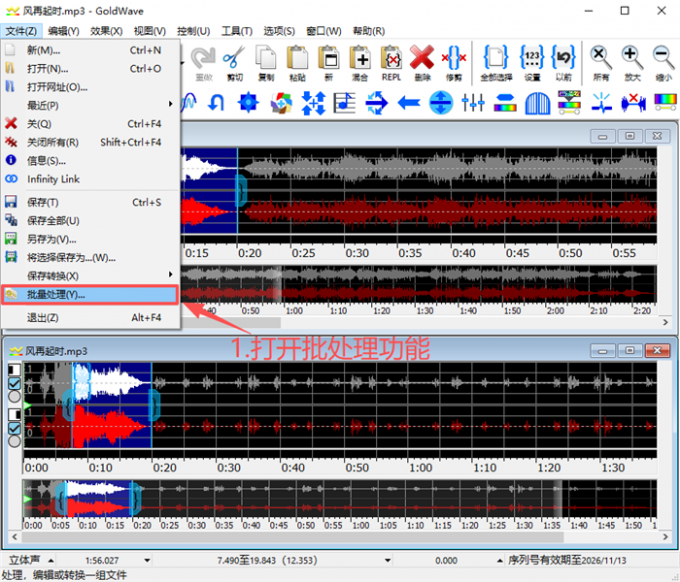Image resolution: width=680 pixels, height=582 pixels.
Task: Toggle the lower red channel checkbox
Action: click(13, 428)
